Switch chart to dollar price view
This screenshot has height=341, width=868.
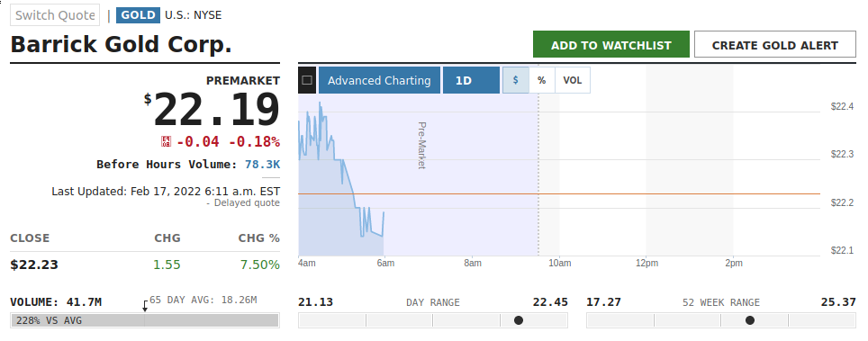tap(515, 80)
